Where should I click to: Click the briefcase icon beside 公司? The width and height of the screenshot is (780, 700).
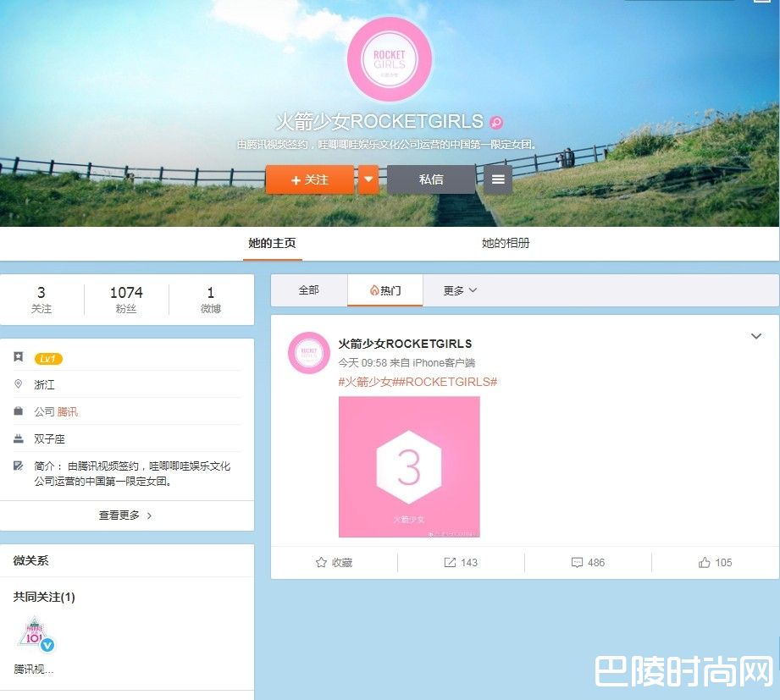[x=19, y=411]
